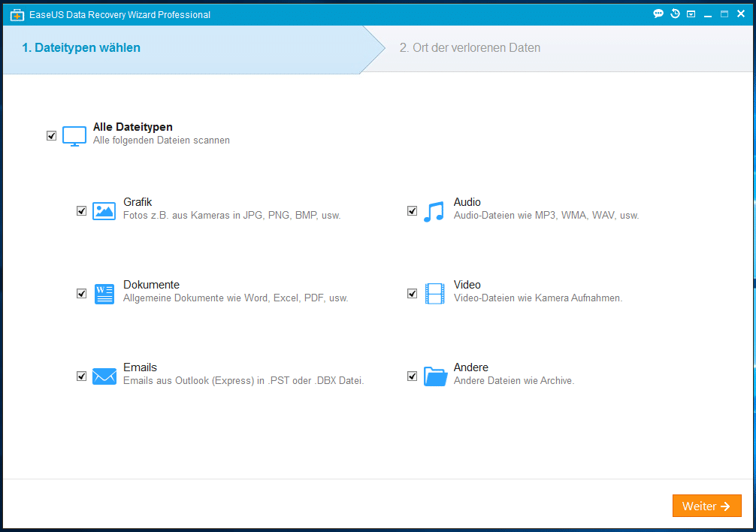Click the envelope icon for Emails

click(104, 376)
